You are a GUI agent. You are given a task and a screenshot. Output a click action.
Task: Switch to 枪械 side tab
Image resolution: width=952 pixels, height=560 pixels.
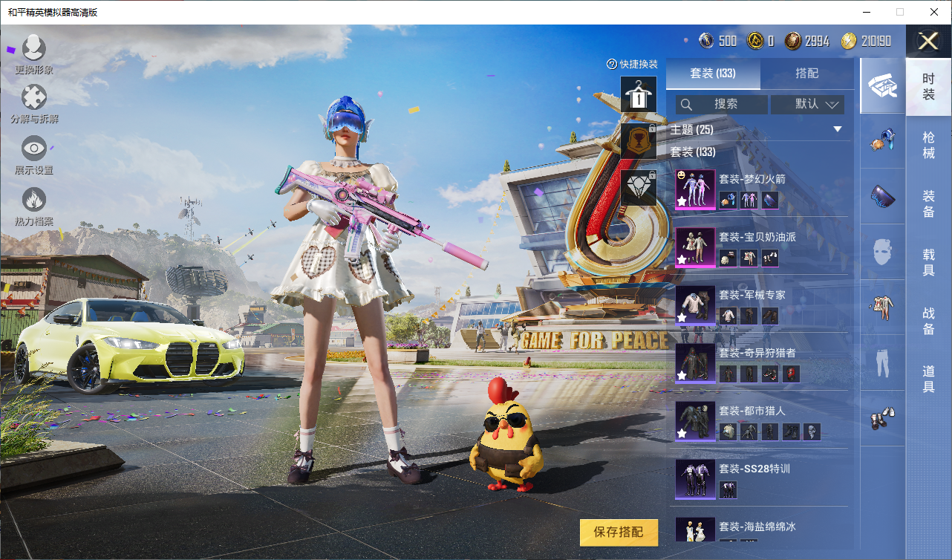[928, 145]
